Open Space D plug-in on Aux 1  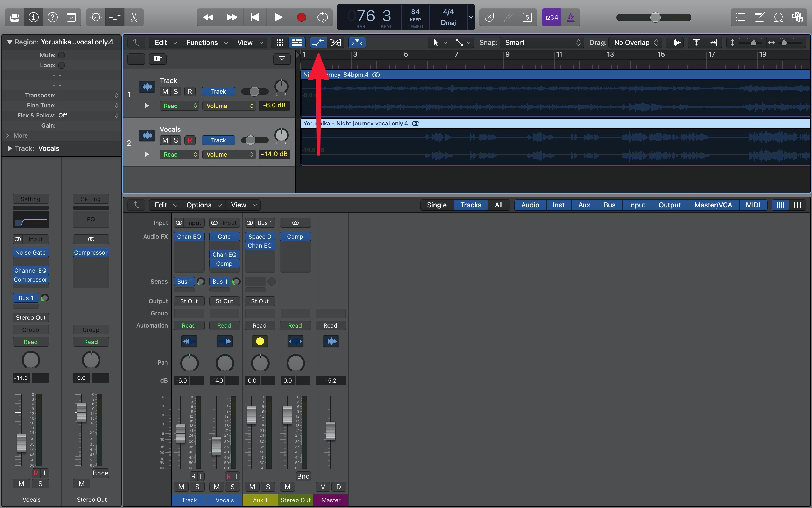click(260, 237)
